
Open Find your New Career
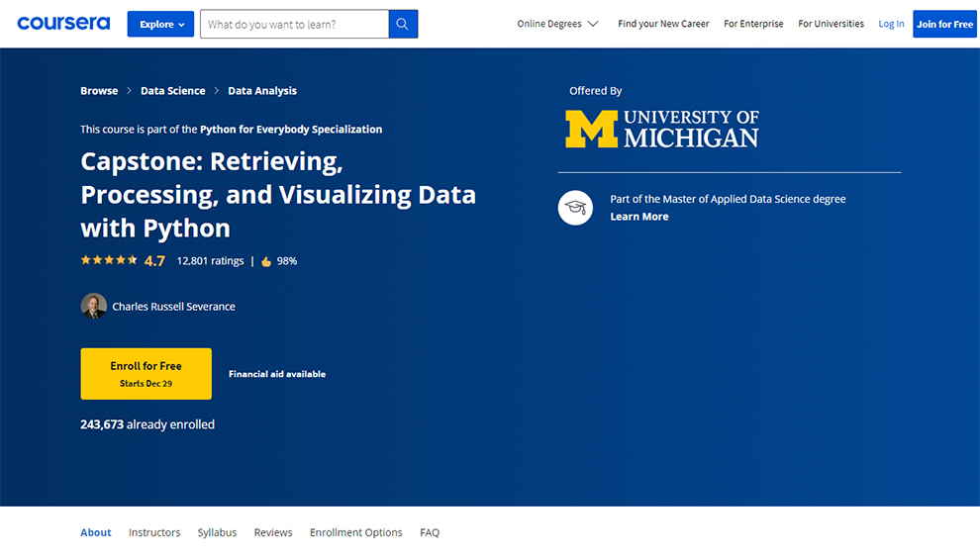tap(663, 24)
